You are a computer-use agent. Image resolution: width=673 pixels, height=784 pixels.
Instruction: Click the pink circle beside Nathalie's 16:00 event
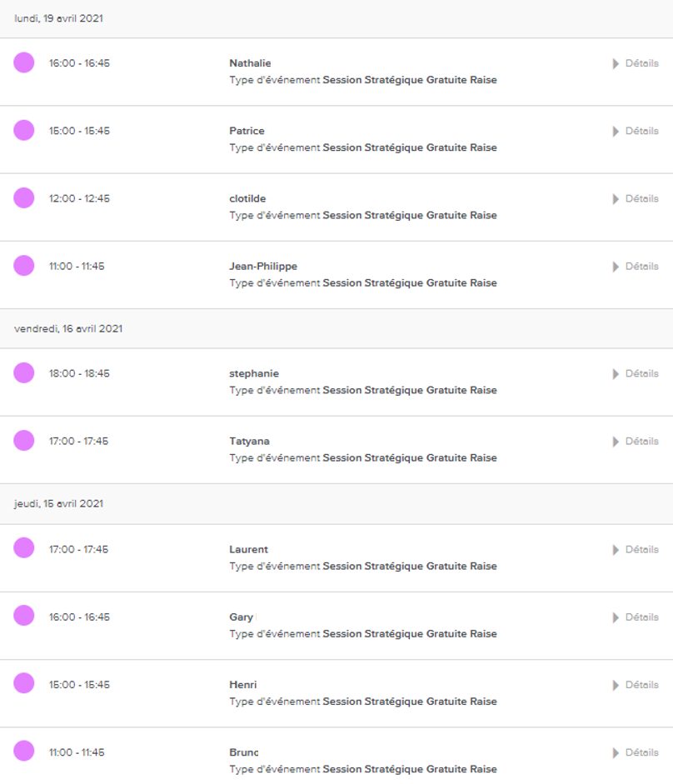[x=23, y=62]
